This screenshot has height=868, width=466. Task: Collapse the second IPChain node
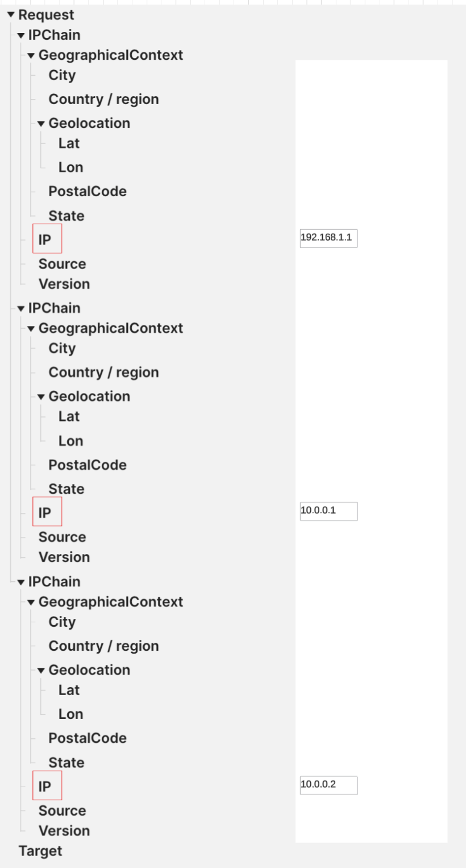[20, 308]
